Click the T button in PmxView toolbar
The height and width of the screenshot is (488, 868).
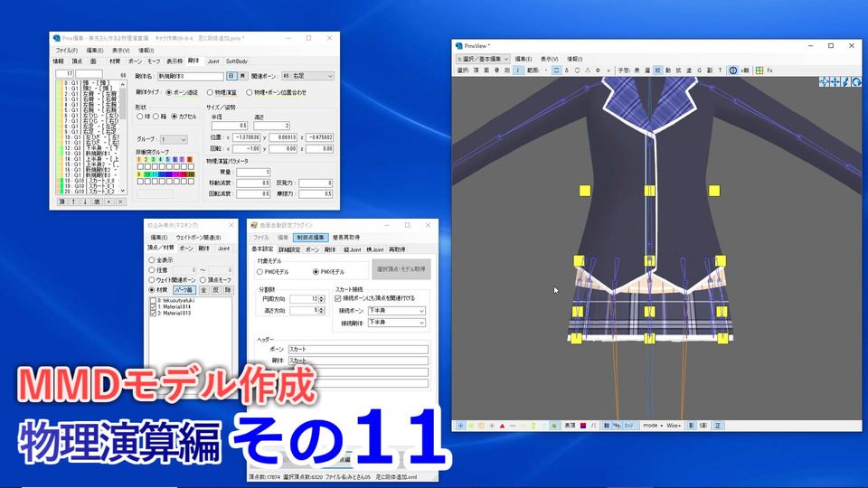[x=720, y=70]
